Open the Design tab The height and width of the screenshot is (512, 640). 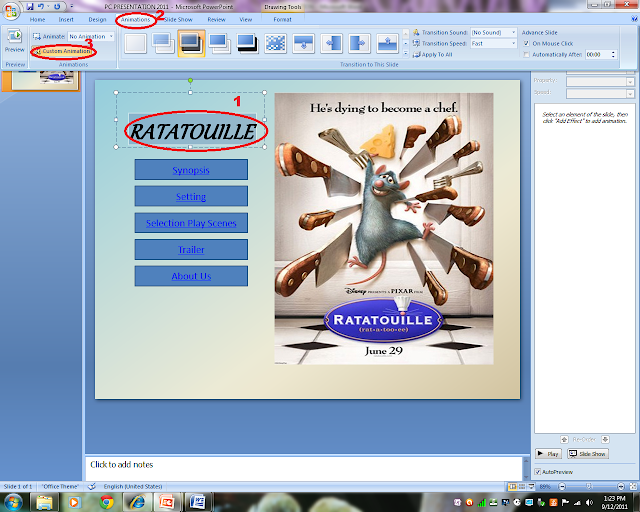coord(97,19)
